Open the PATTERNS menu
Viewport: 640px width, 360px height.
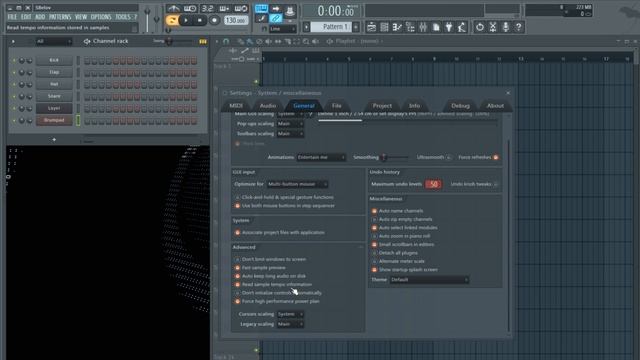(60, 17)
